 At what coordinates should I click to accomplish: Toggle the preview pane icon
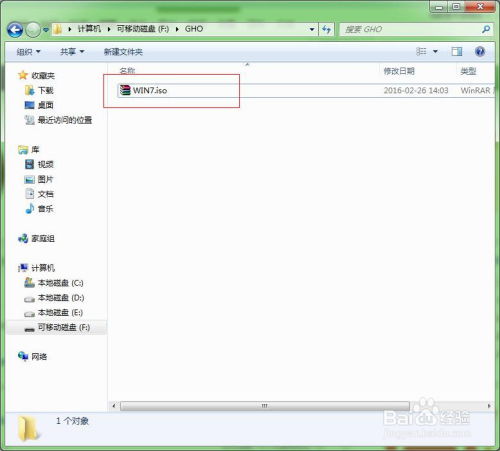457,51
